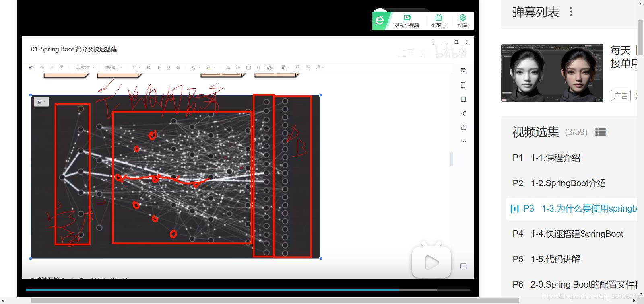644x304 pixels.
Task: Open the font size 14 dropdown
Action: click(x=136, y=68)
